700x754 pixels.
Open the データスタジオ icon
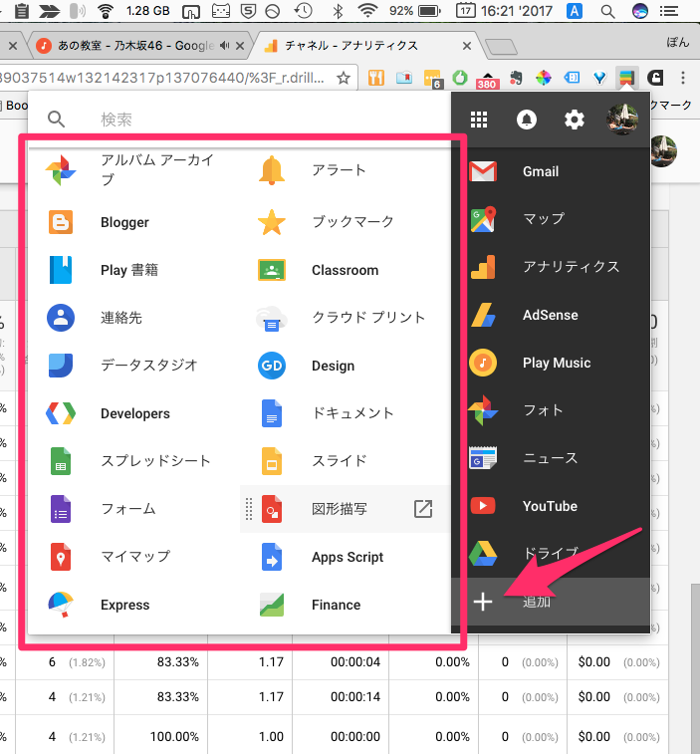pos(61,366)
